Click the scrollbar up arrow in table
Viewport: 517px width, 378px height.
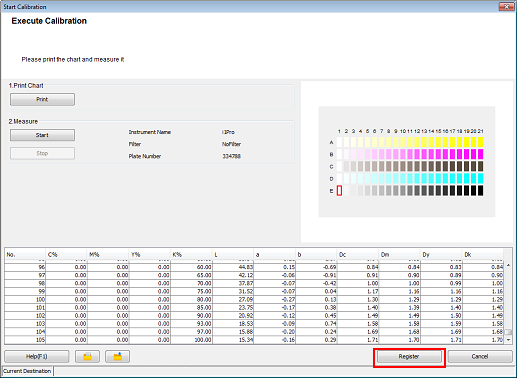tap(508, 265)
